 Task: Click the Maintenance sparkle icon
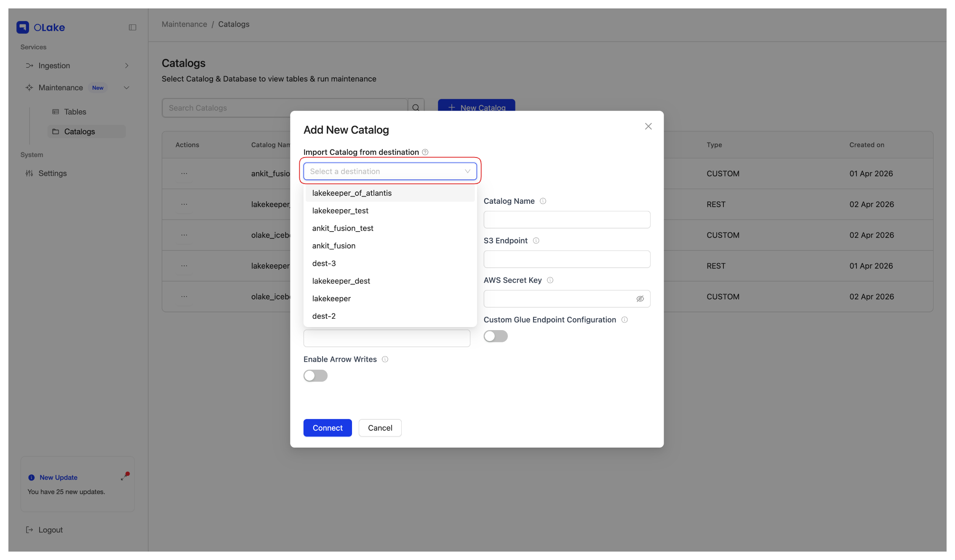(29, 87)
